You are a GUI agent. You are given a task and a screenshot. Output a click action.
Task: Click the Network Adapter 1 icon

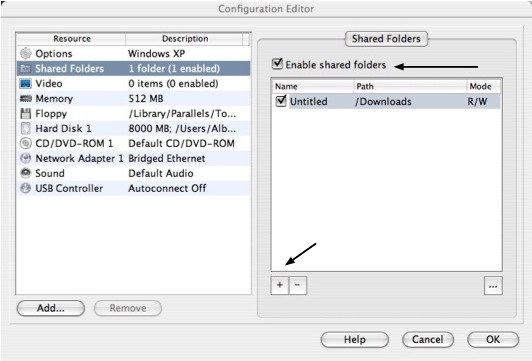pyautogui.click(x=26, y=158)
